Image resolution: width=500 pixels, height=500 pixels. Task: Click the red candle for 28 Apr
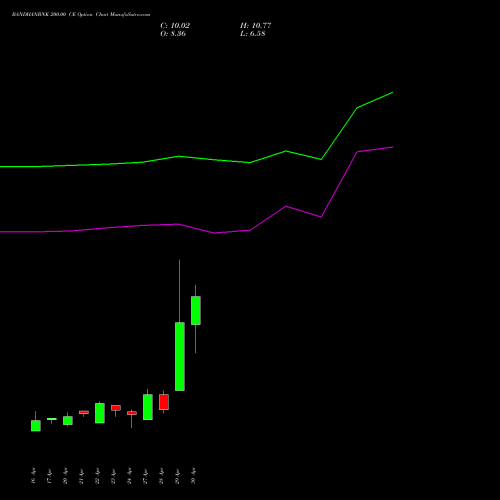point(164,402)
